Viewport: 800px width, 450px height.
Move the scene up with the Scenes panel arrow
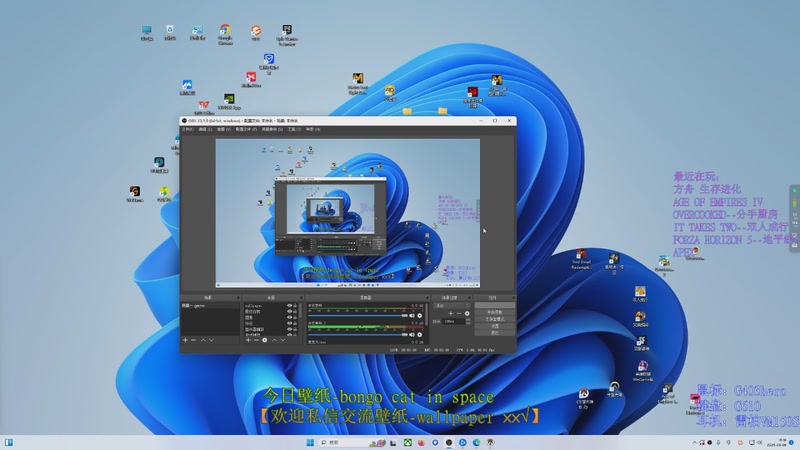(x=203, y=340)
